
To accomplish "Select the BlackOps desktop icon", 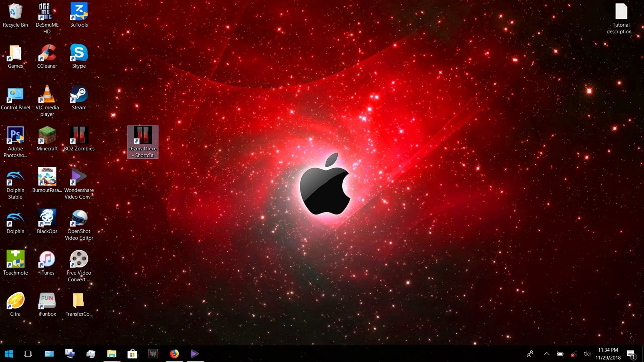I will coord(47,222).
